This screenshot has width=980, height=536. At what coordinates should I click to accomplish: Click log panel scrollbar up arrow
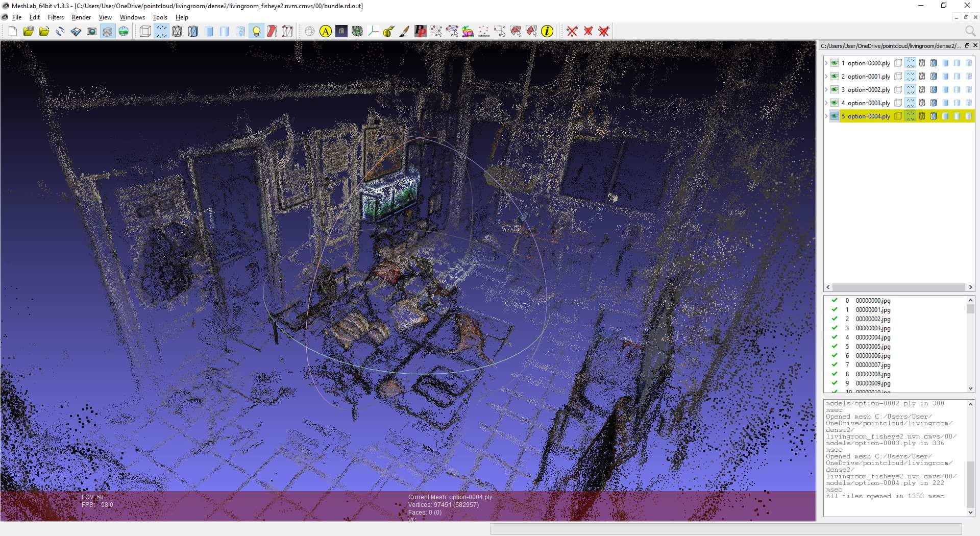click(971, 404)
